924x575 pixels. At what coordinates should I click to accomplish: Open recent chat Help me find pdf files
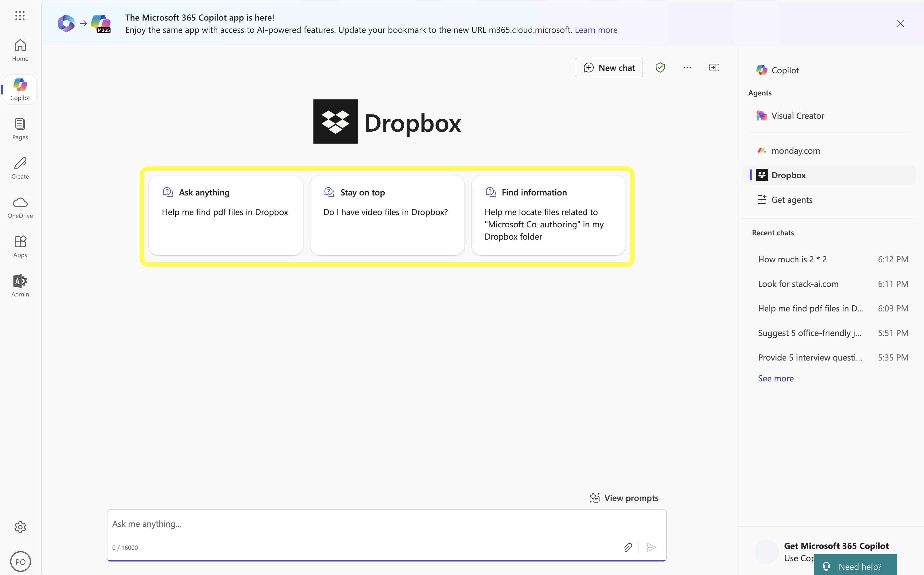(x=833, y=308)
